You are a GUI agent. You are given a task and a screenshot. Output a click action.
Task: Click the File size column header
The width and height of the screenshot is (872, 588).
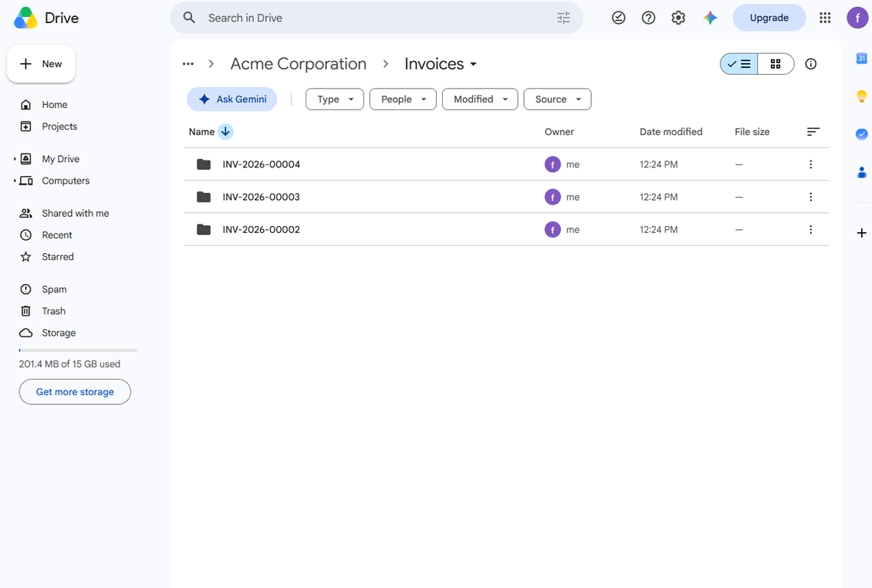click(752, 132)
